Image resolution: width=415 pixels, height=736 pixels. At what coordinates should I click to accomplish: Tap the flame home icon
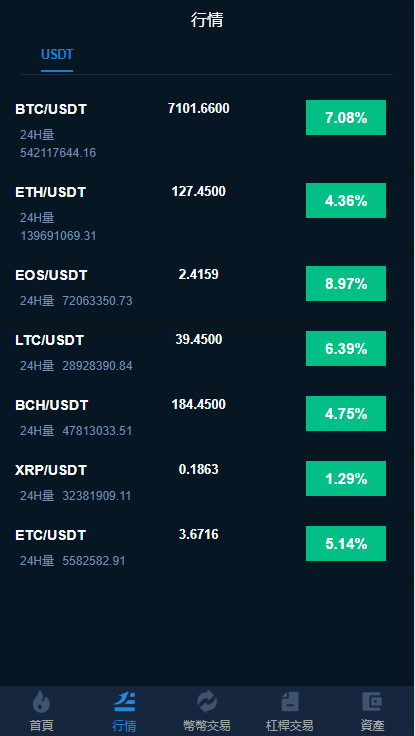coord(41,702)
